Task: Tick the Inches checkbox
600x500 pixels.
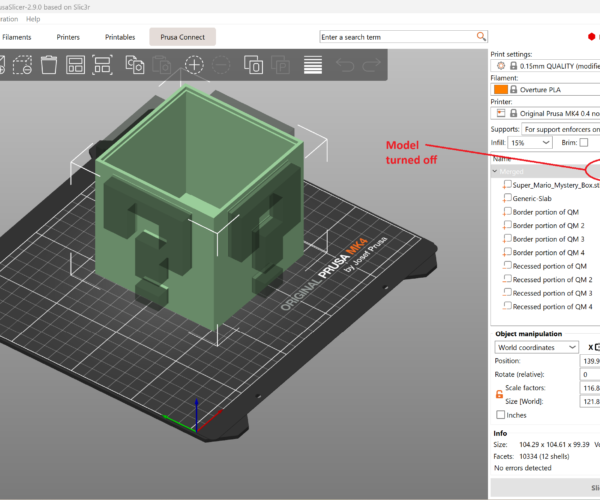Action: [x=500, y=415]
